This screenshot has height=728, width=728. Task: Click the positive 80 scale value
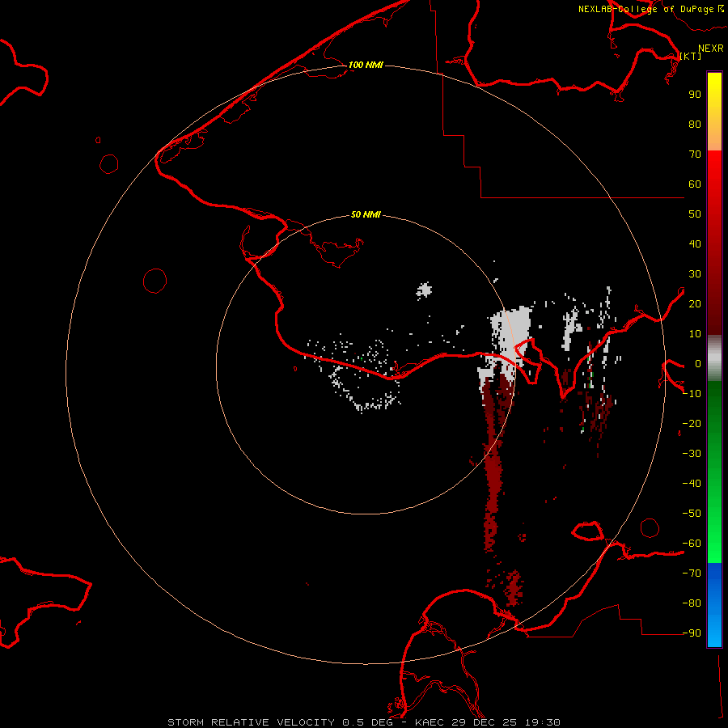pyautogui.click(x=695, y=124)
